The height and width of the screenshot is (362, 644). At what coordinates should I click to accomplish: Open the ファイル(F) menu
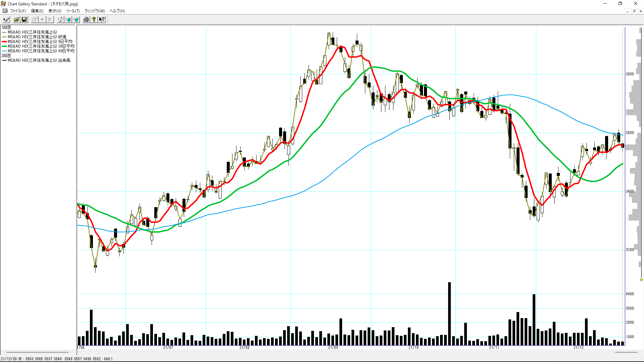(x=18, y=11)
